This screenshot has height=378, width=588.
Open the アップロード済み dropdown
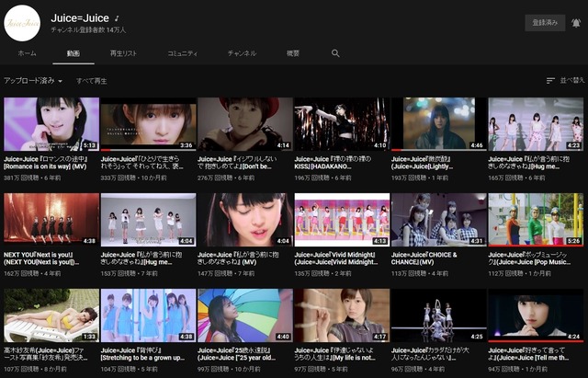[33, 80]
